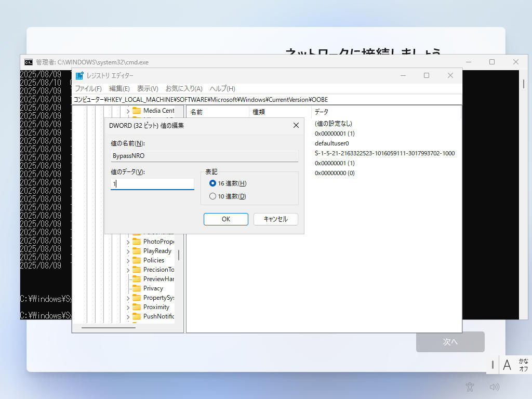The image size is (532, 399).
Task: Select the PreviewHan folder icon
Action: [137, 279]
